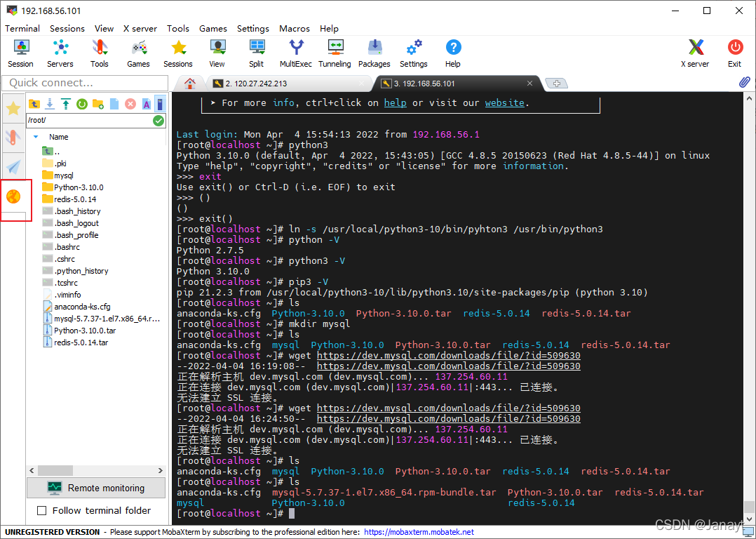The height and width of the screenshot is (539, 756).
Task: Click the file list scroll right arrow
Action: [161, 470]
